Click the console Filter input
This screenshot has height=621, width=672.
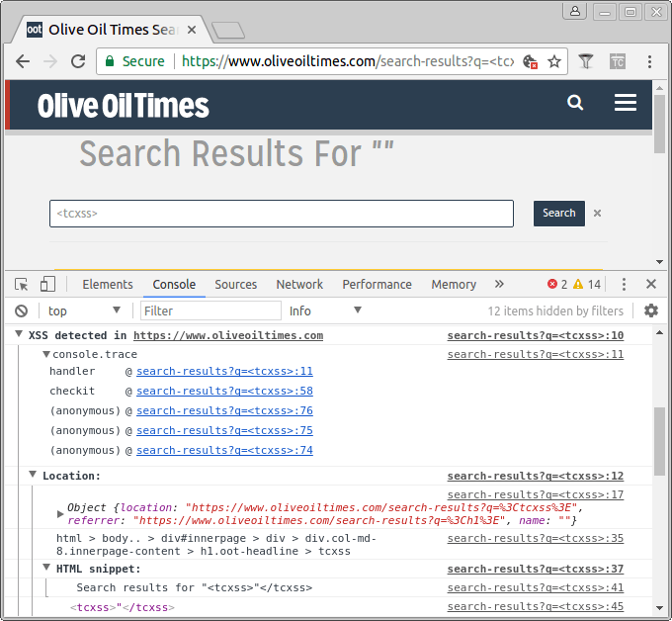(x=210, y=310)
